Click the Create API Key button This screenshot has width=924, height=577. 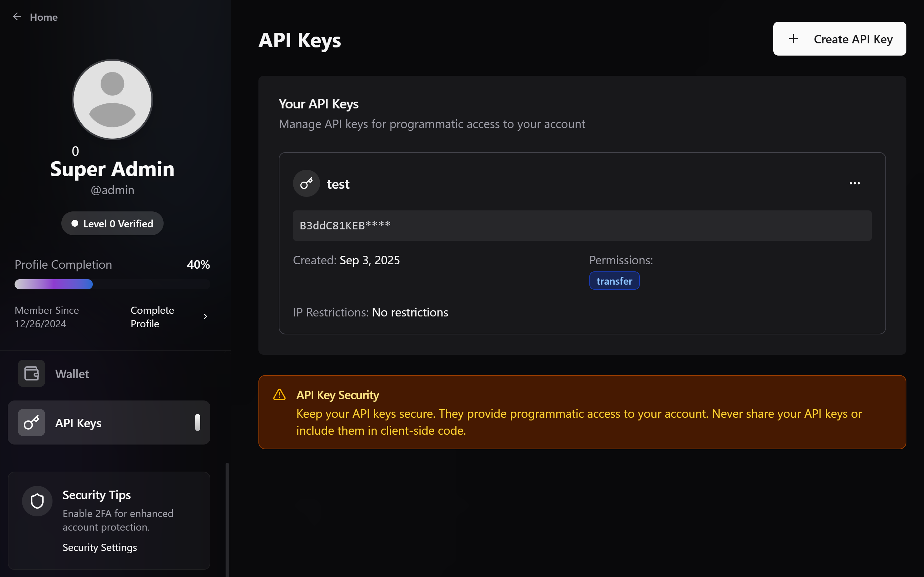pos(839,39)
